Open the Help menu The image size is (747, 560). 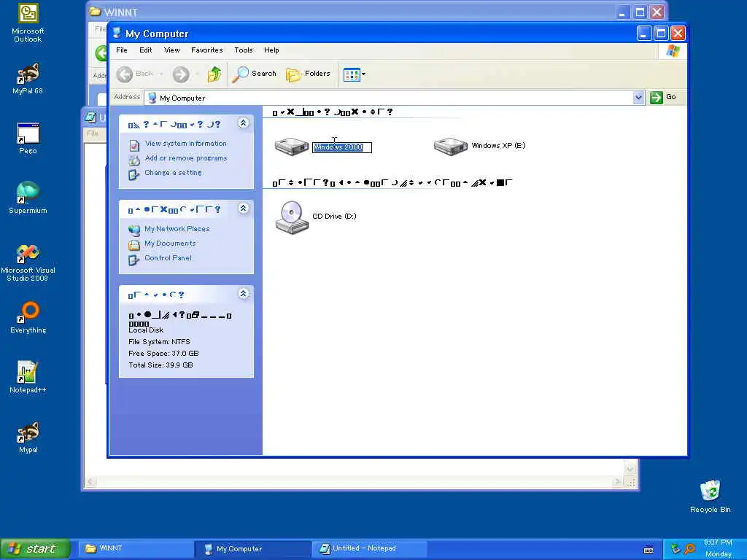[x=271, y=50]
